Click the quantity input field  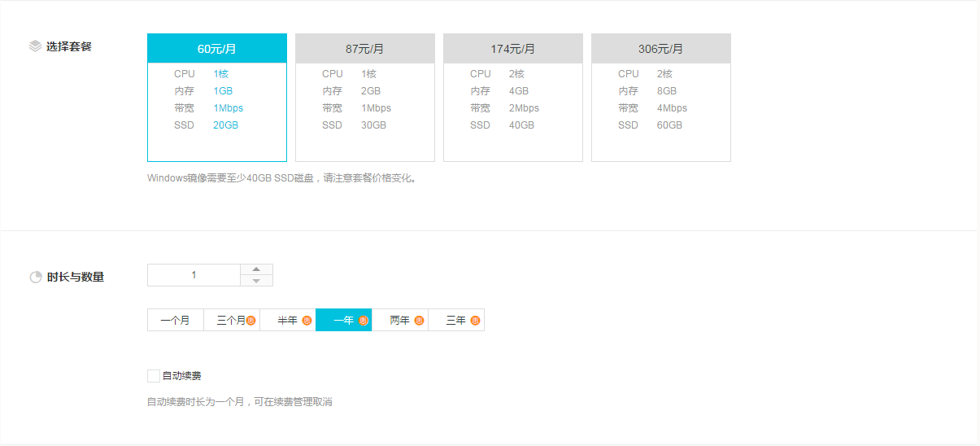click(x=194, y=275)
